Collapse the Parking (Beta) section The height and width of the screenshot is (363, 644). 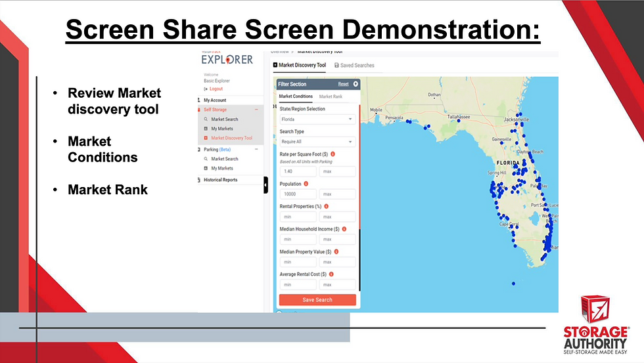tap(256, 149)
